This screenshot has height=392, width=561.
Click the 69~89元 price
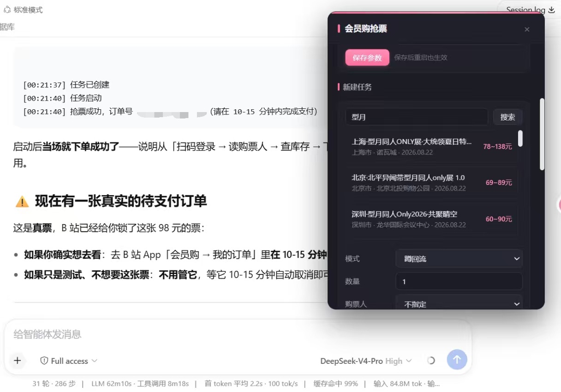point(499,183)
